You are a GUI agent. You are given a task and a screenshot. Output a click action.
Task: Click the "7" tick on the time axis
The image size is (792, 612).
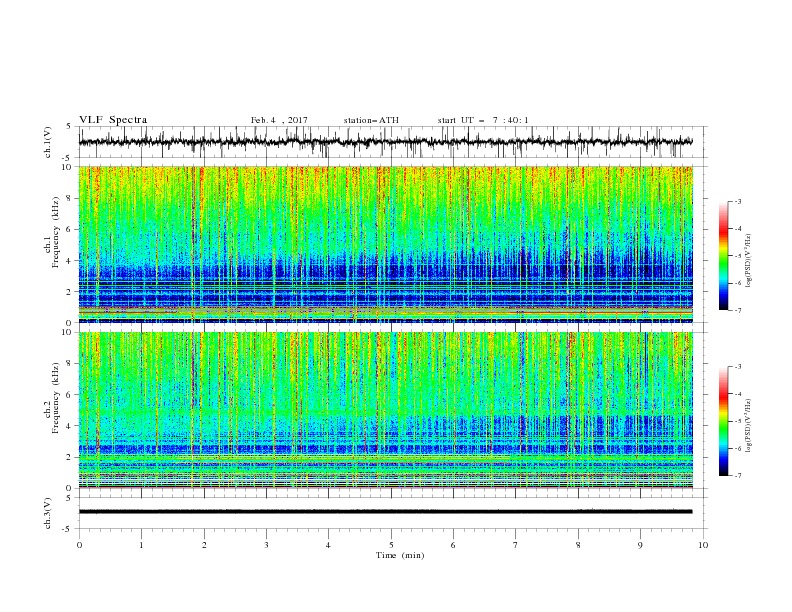click(x=516, y=545)
